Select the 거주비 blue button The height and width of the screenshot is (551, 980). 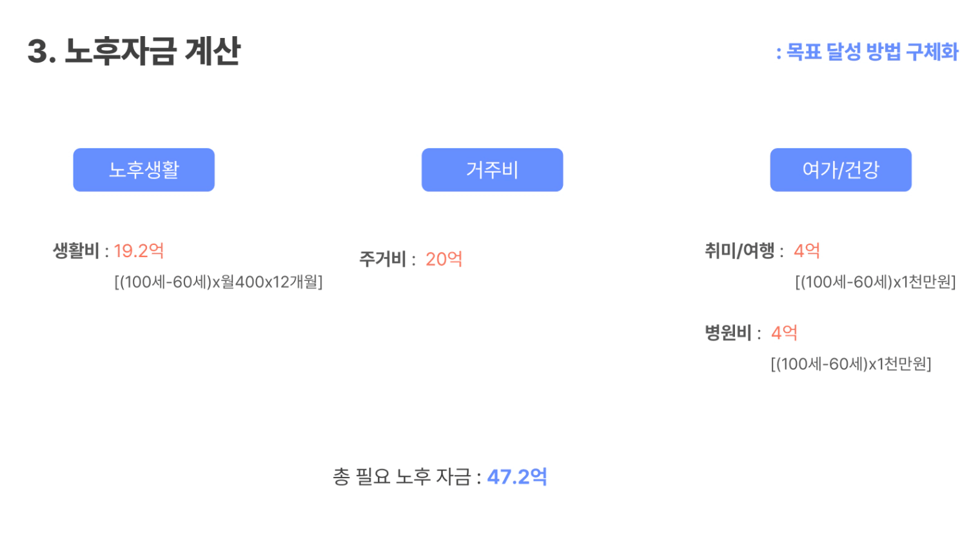point(492,170)
